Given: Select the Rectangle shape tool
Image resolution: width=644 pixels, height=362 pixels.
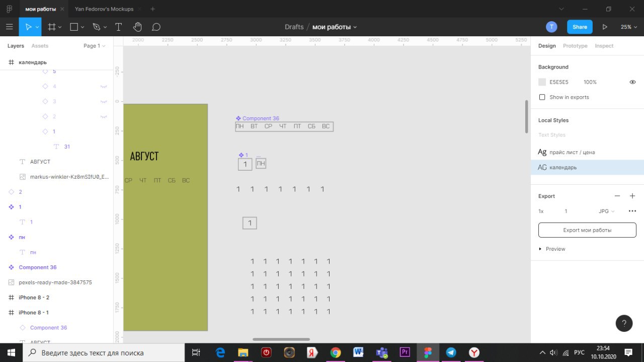Looking at the screenshot, I should coord(73,27).
